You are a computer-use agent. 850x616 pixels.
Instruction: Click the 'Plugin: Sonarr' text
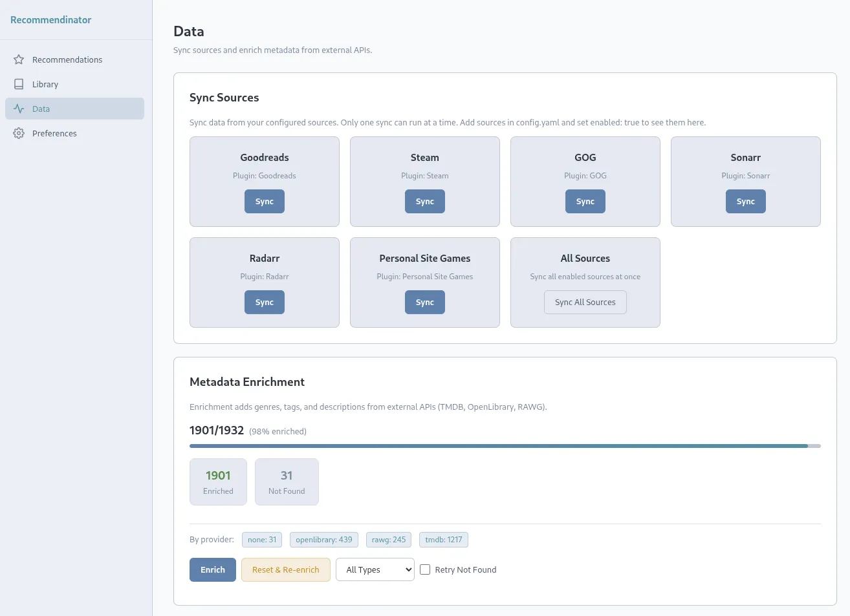pos(746,176)
